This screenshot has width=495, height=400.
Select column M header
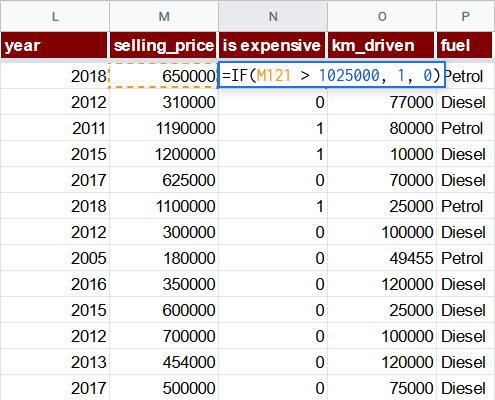pos(164,16)
